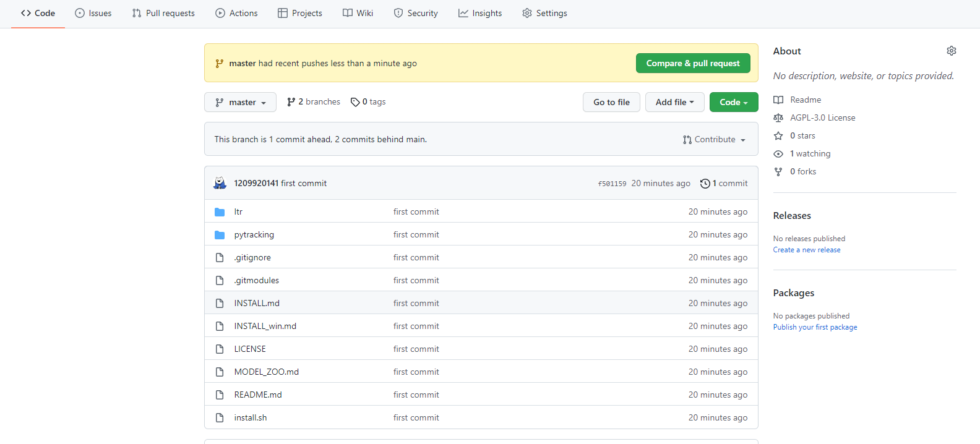Click the .gitmodules file icon
This screenshot has height=444, width=980.
tap(220, 280)
